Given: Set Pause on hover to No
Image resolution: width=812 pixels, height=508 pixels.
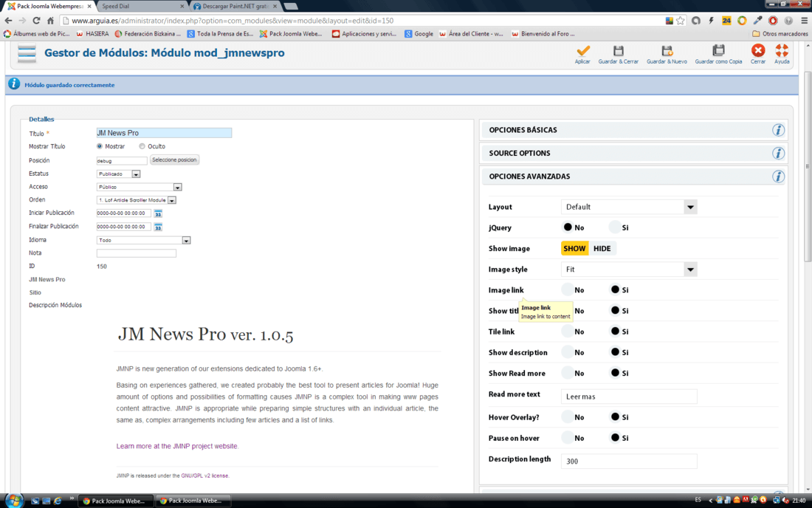Looking at the screenshot, I should click(568, 438).
